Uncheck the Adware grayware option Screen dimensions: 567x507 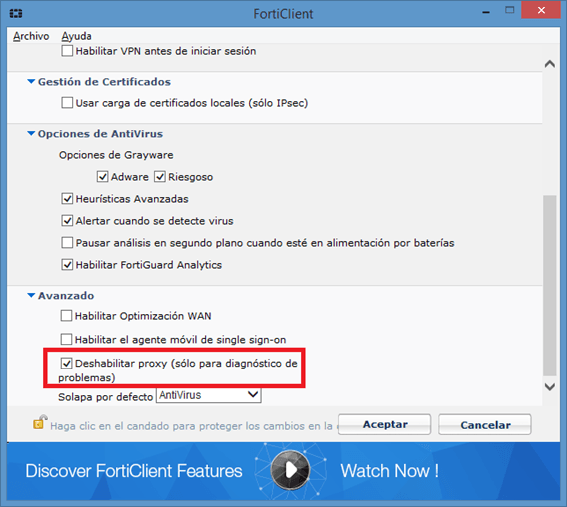(x=102, y=177)
